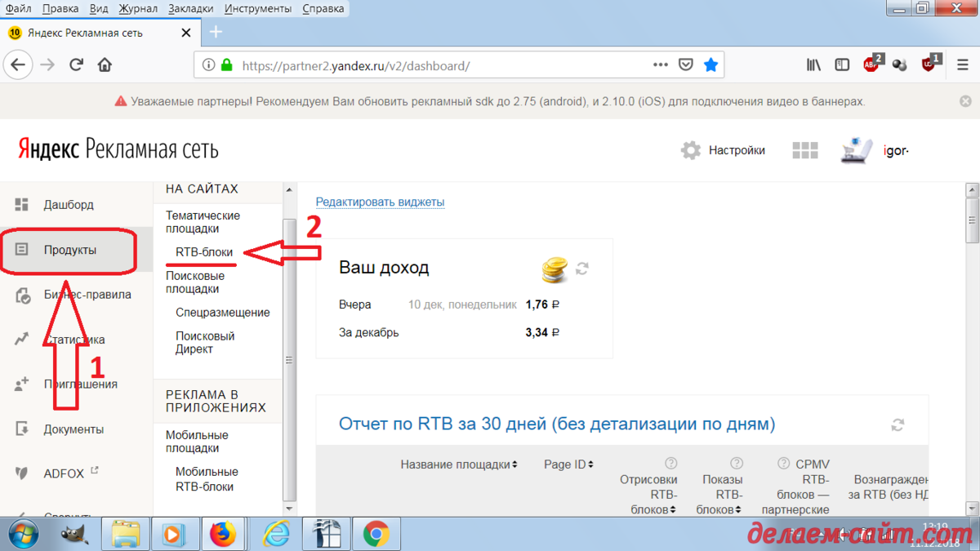Show help for Отрисовки RTB-блоков column

click(671, 464)
